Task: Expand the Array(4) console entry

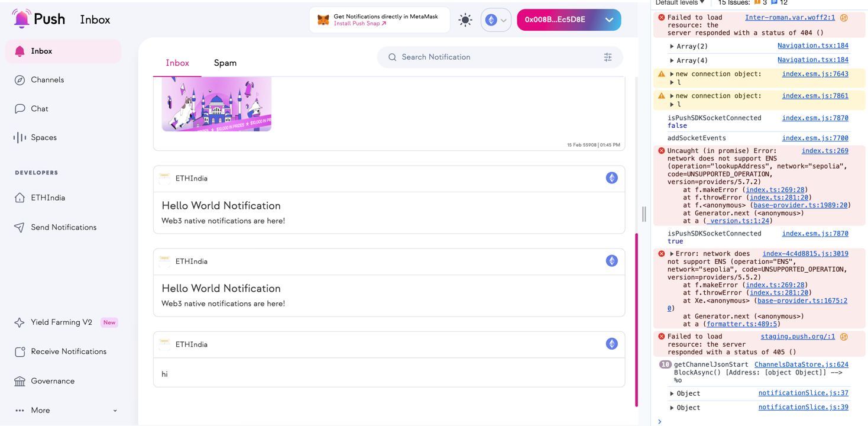Action: 672,60
